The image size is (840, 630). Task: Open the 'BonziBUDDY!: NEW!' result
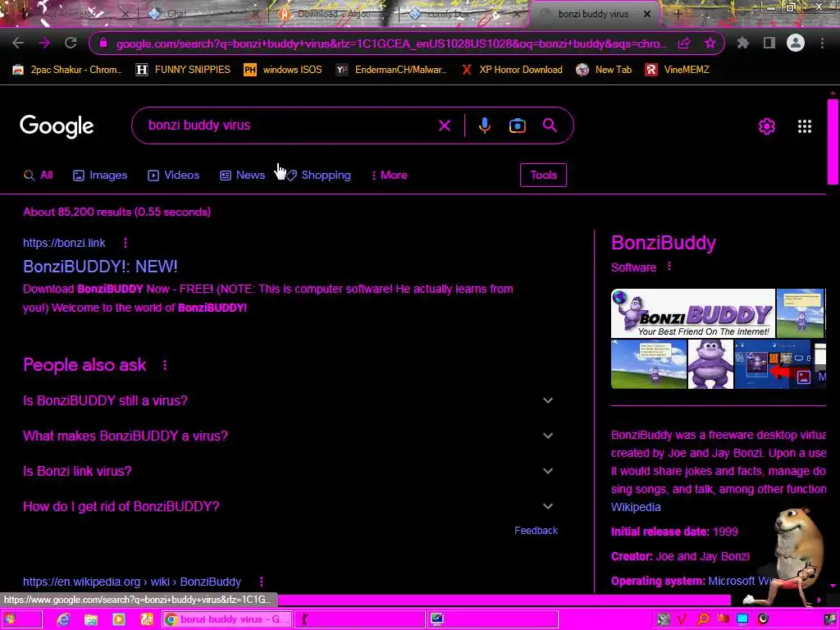pos(100,267)
